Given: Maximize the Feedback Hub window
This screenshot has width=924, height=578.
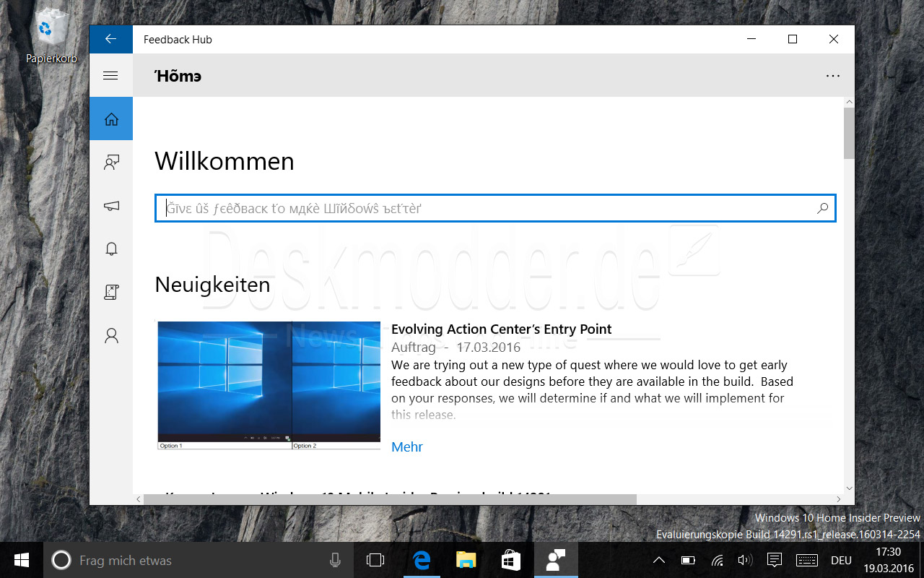Looking at the screenshot, I should click(793, 40).
